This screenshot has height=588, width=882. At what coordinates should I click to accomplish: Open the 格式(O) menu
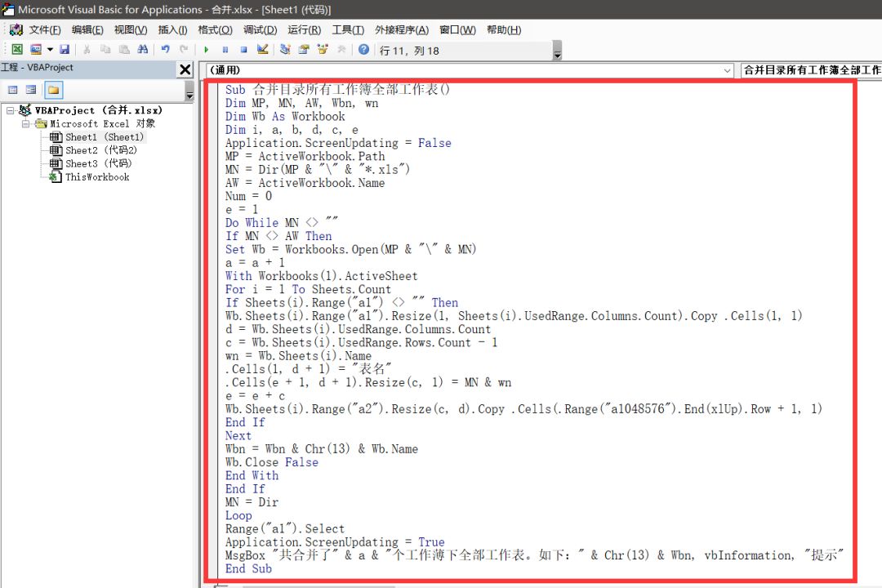(x=215, y=30)
